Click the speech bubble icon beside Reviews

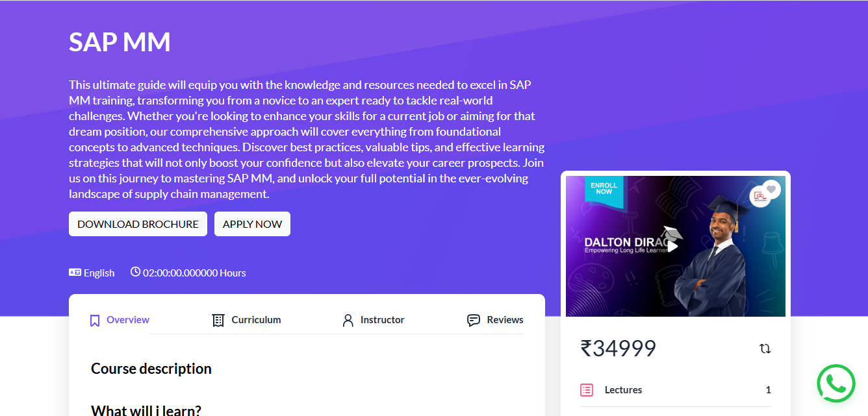tap(474, 320)
